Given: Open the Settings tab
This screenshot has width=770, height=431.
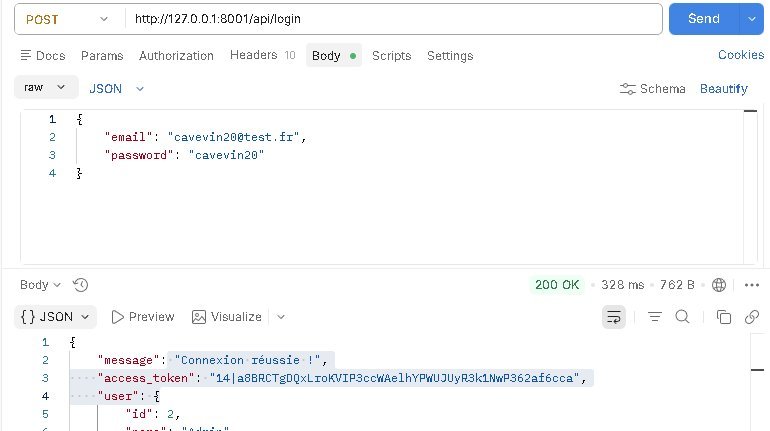Looking at the screenshot, I should click(450, 55).
